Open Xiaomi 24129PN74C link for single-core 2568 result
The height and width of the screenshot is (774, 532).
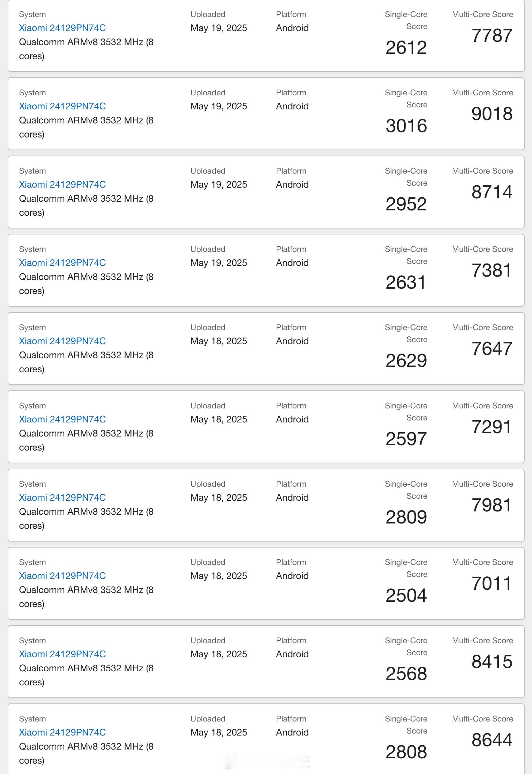click(x=62, y=654)
